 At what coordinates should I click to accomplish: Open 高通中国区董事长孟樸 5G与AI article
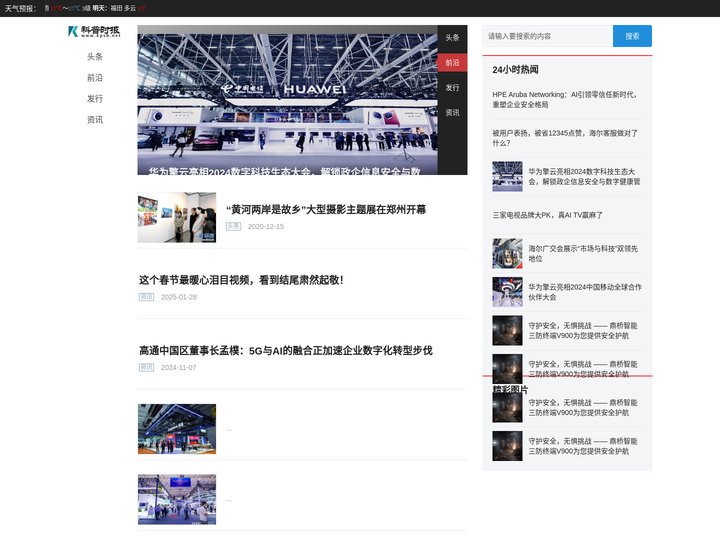(x=286, y=350)
